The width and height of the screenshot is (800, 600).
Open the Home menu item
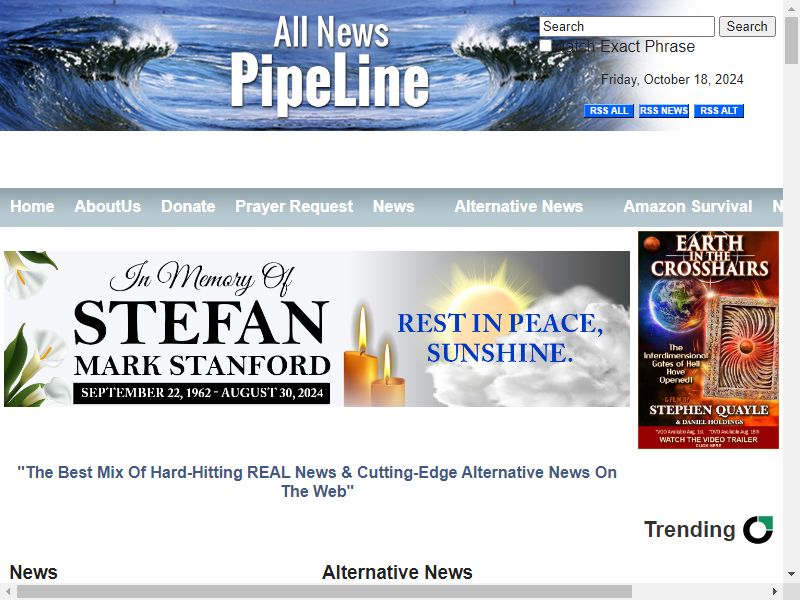pos(32,206)
